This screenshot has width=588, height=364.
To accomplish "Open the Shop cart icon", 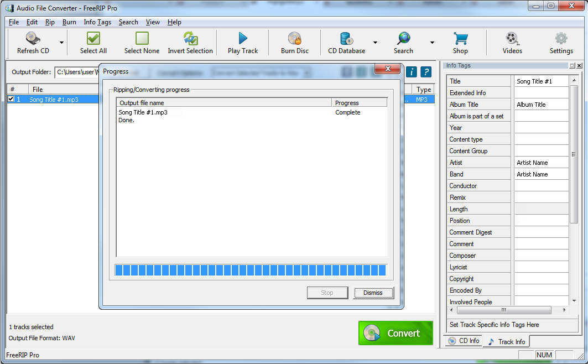I will [460, 39].
